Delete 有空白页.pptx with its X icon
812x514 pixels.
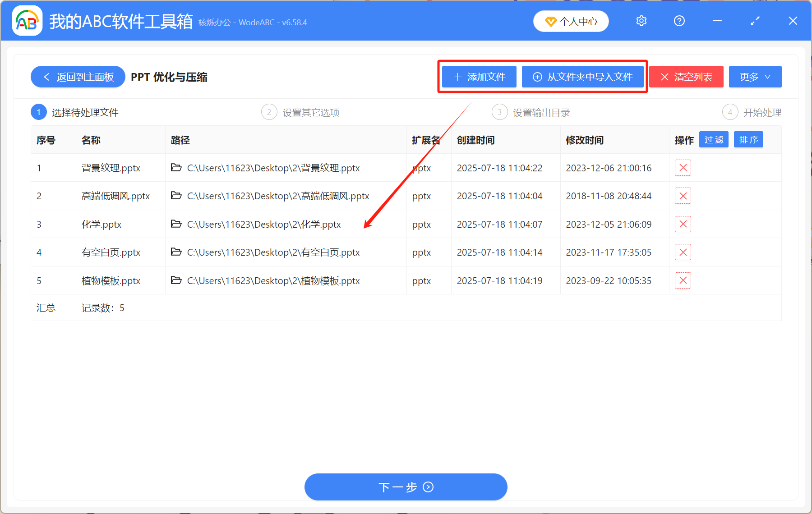pyautogui.click(x=683, y=252)
